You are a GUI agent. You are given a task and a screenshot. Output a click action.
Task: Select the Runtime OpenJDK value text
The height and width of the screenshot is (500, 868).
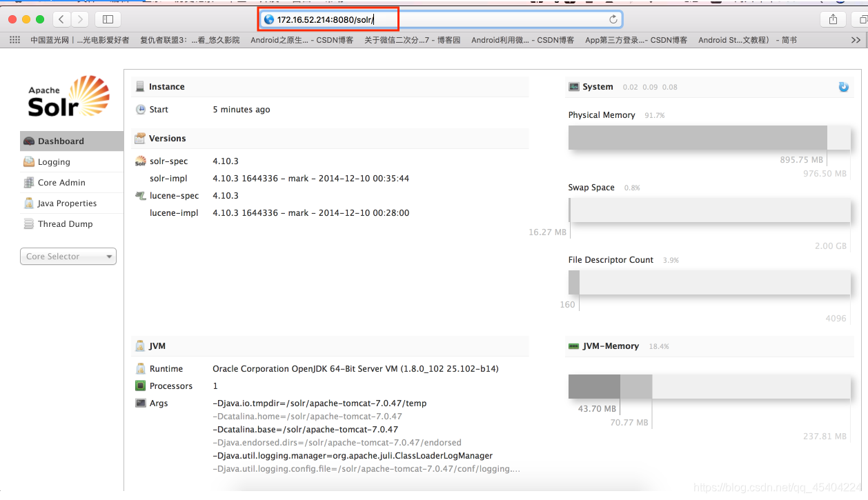tap(355, 368)
